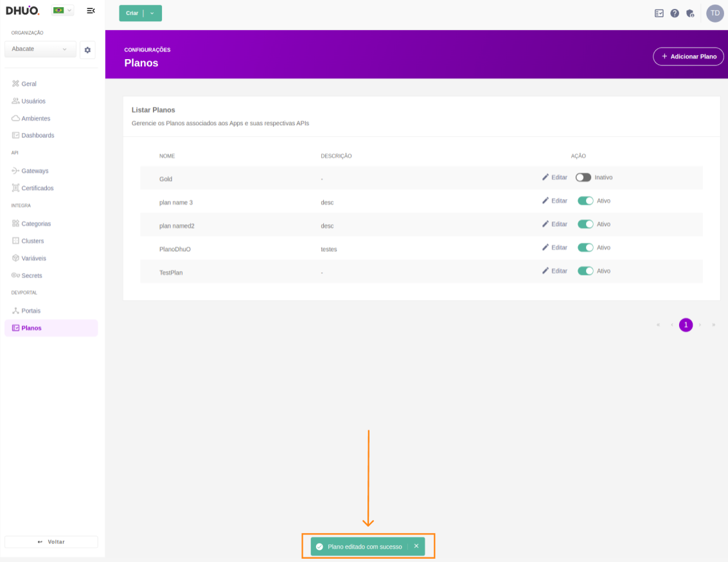
Task: Select the plan named2 cell
Action: [x=177, y=226]
